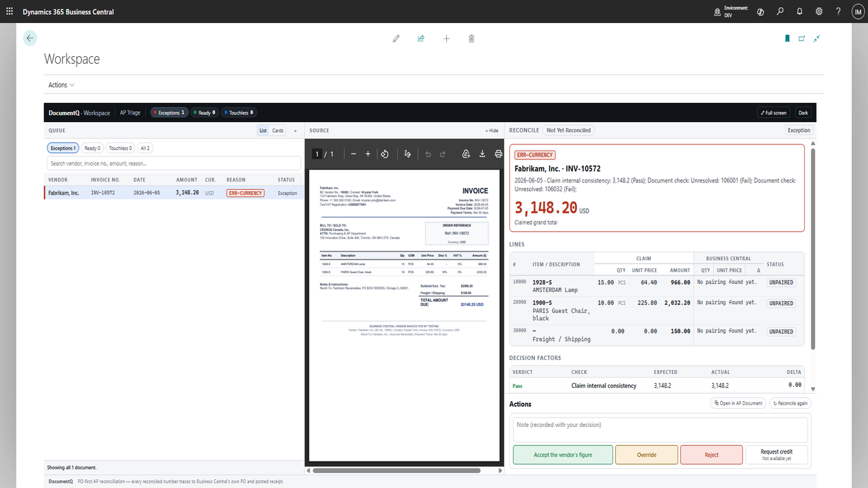Open the header search magnifier

tap(781, 12)
